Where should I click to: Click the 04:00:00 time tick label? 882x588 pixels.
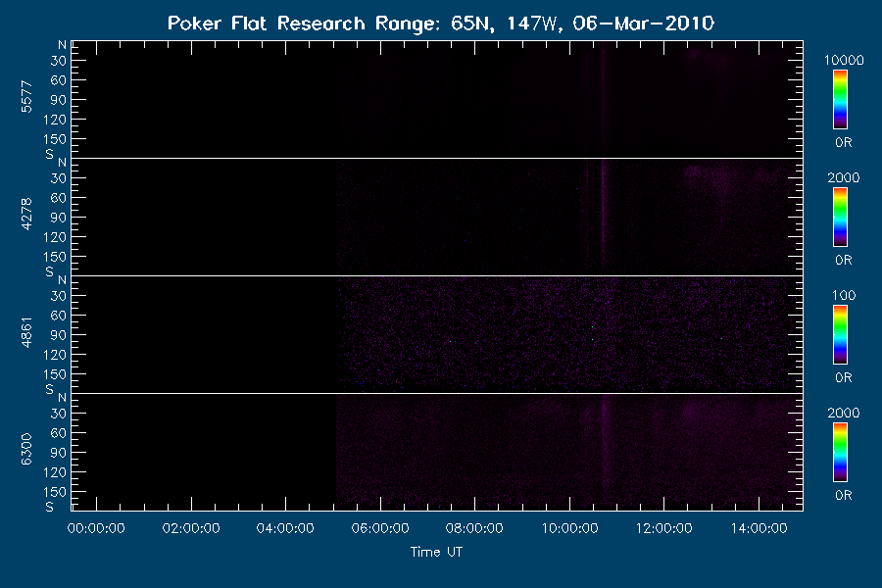[x=285, y=528]
